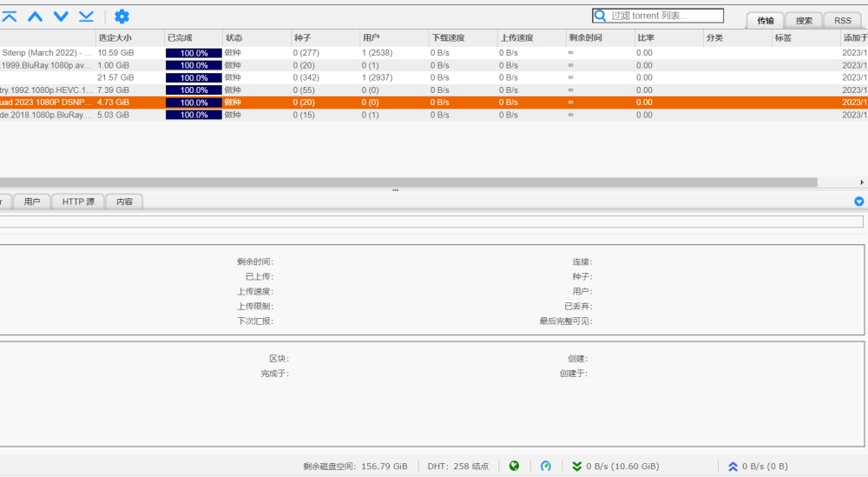The width and height of the screenshot is (868, 477).
Task: Click progress bar of 4.73 GiB torrent
Action: pyautogui.click(x=194, y=103)
